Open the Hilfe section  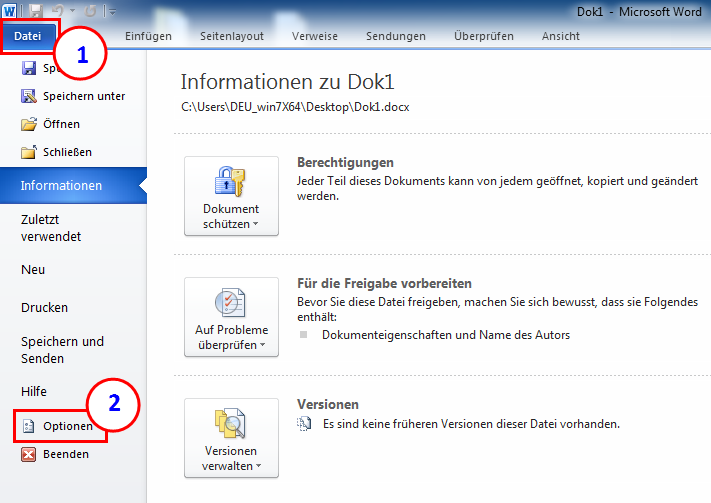34,391
